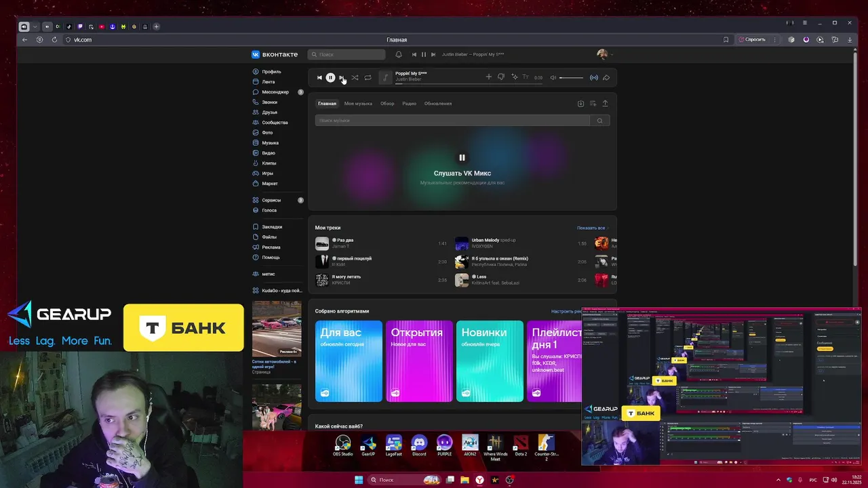
Task: Click the Windows taskbar search box
Action: point(404,480)
